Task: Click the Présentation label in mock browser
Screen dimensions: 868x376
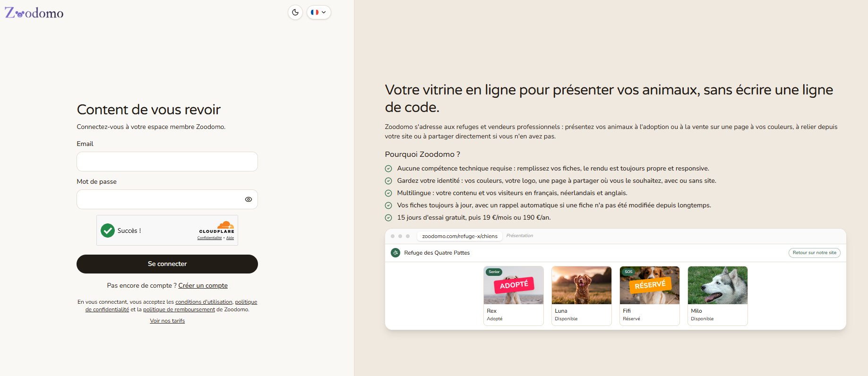Action: click(519, 236)
